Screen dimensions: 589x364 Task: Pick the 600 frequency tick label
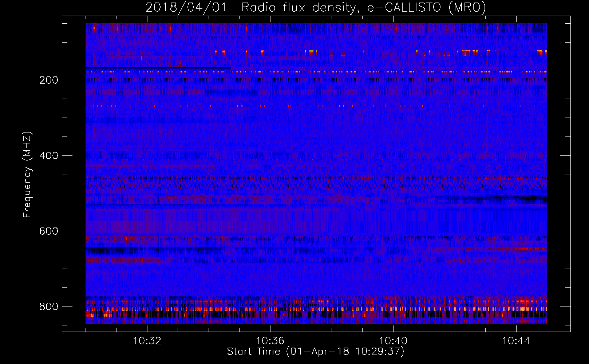49,231
